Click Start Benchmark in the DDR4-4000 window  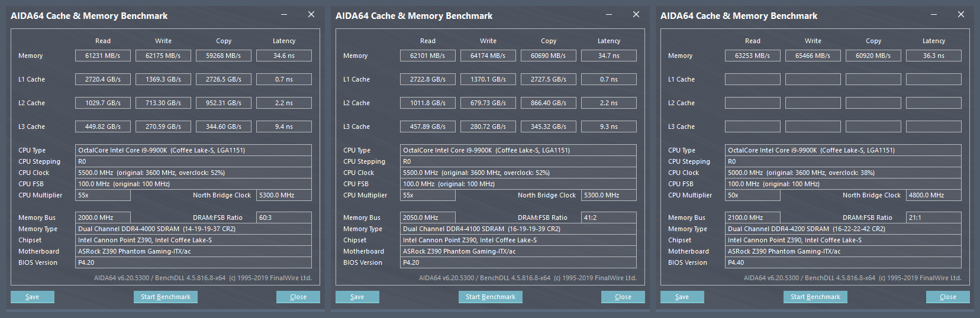coord(166,297)
